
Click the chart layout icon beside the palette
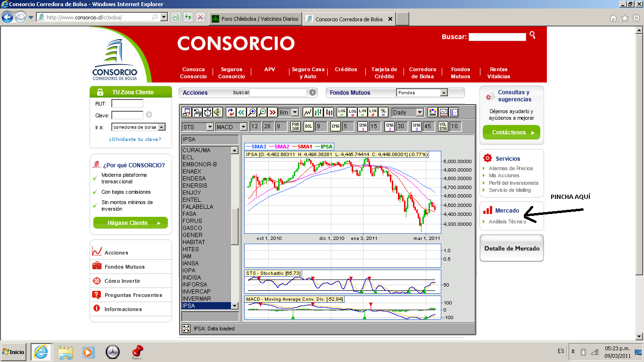[443, 112]
